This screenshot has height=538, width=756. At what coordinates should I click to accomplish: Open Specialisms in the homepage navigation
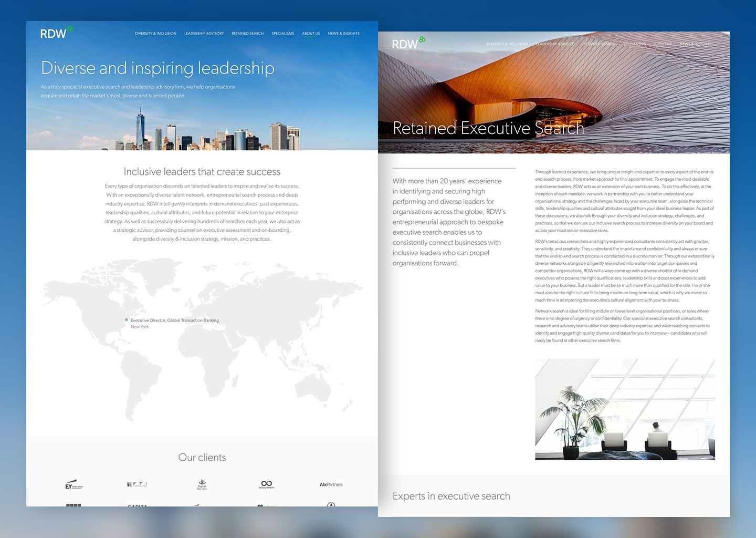[x=282, y=34]
